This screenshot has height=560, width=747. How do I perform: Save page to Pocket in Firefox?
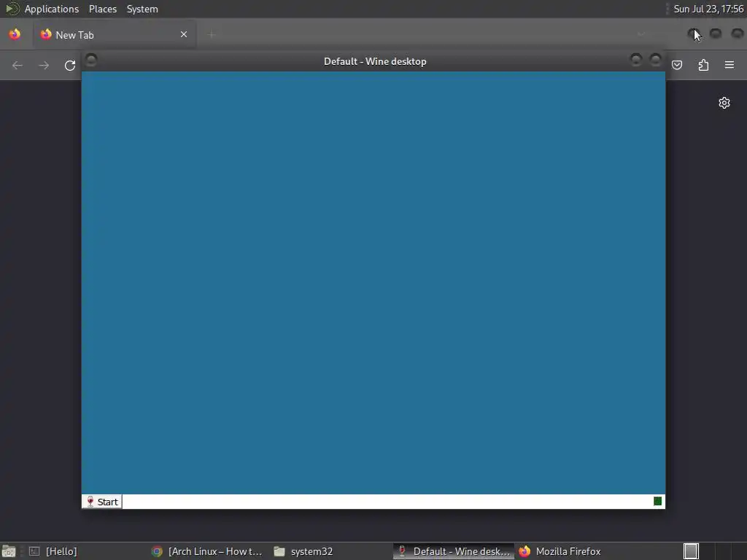coord(677,65)
